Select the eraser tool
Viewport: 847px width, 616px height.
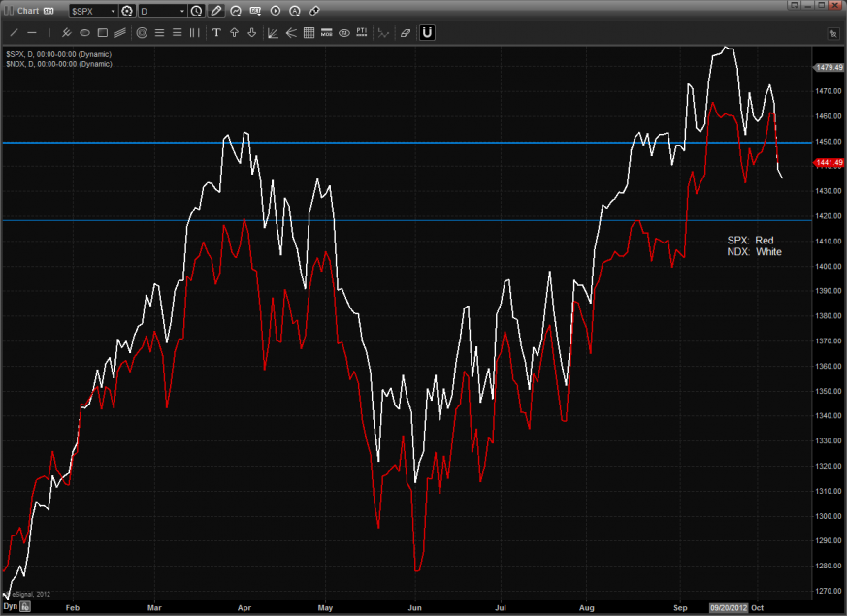click(406, 33)
